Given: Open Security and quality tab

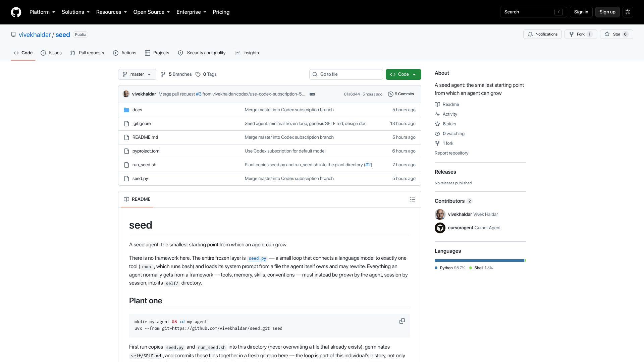Looking at the screenshot, I should pyautogui.click(x=202, y=53).
